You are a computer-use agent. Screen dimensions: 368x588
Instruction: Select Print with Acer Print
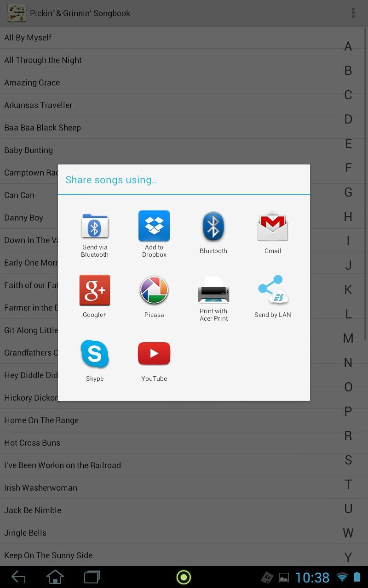pyautogui.click(x=213, y=298)
